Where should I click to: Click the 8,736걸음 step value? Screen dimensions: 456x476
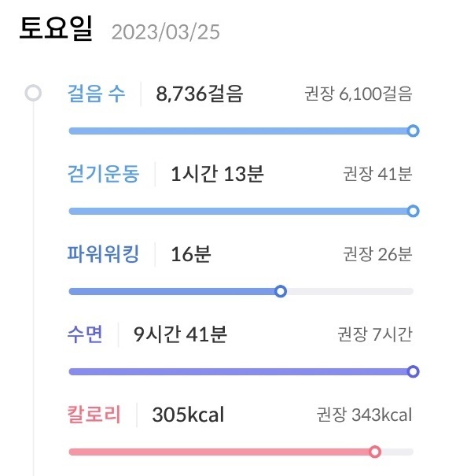pos(200,94)
